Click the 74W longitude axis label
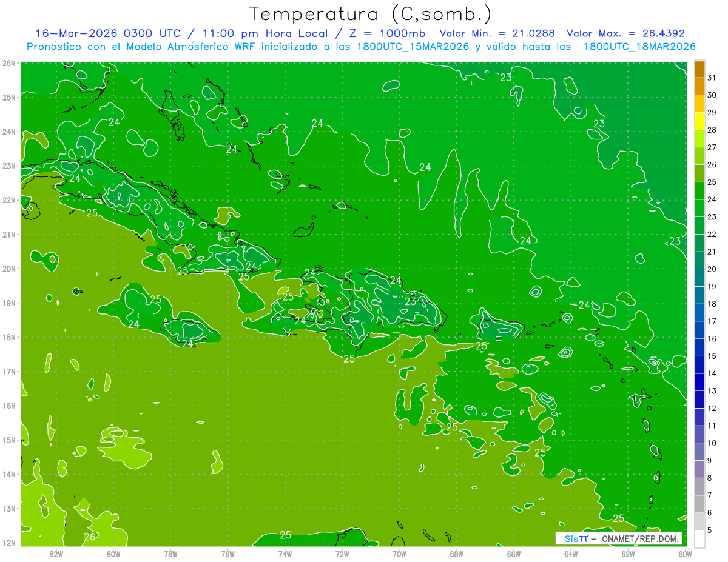 (285, 554)
